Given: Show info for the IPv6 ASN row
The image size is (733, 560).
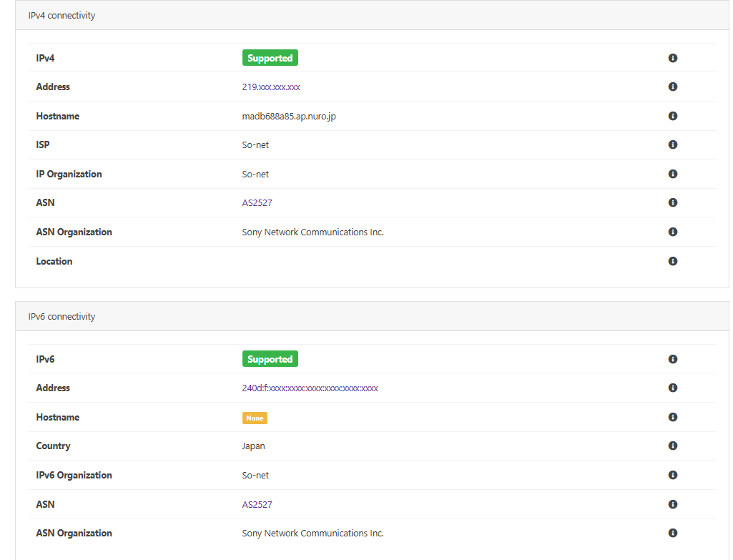Looking at the screenshot, I should 673,504.
